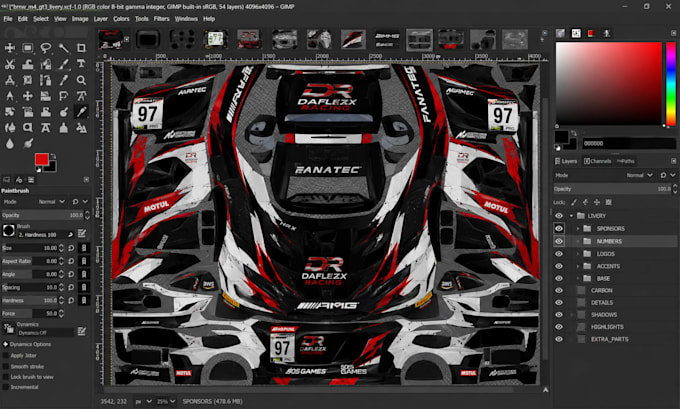This screenshot has height=409, width=680.
Task: Select the Crop tool
Action: (81, 48)
